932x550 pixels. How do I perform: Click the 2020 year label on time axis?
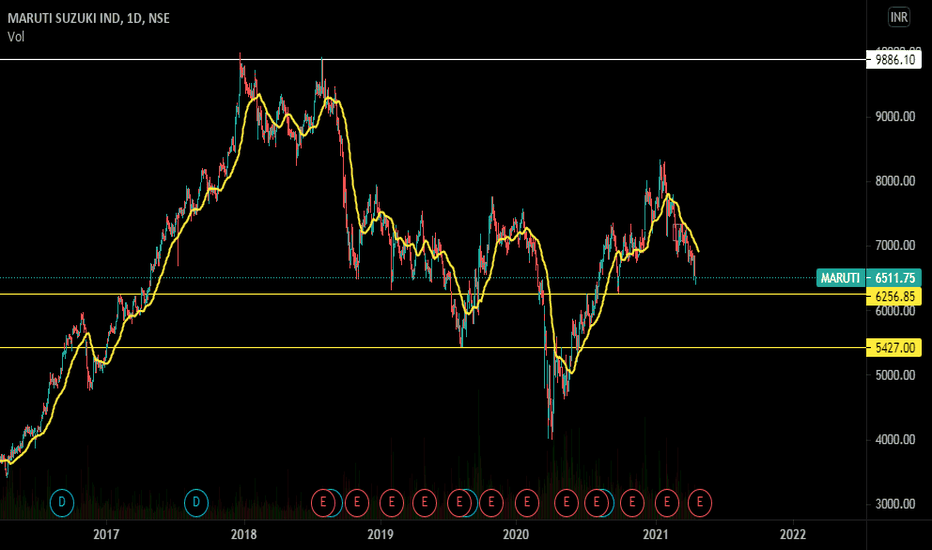pos(516,534)
